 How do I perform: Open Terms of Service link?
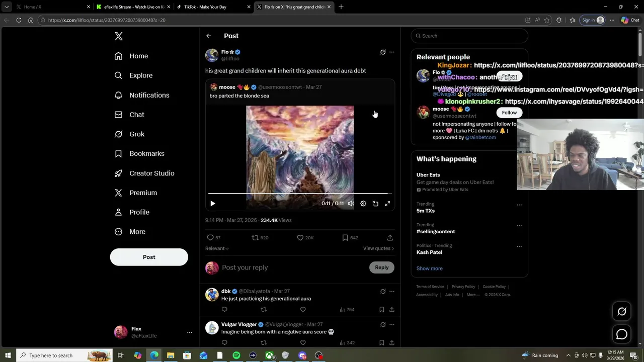coord(430,287)
